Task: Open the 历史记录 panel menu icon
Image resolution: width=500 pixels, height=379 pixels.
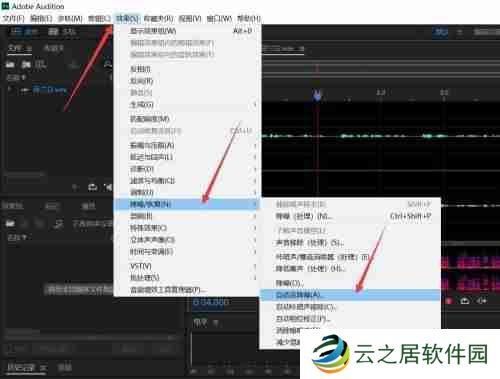Action: tap(43, 368)
